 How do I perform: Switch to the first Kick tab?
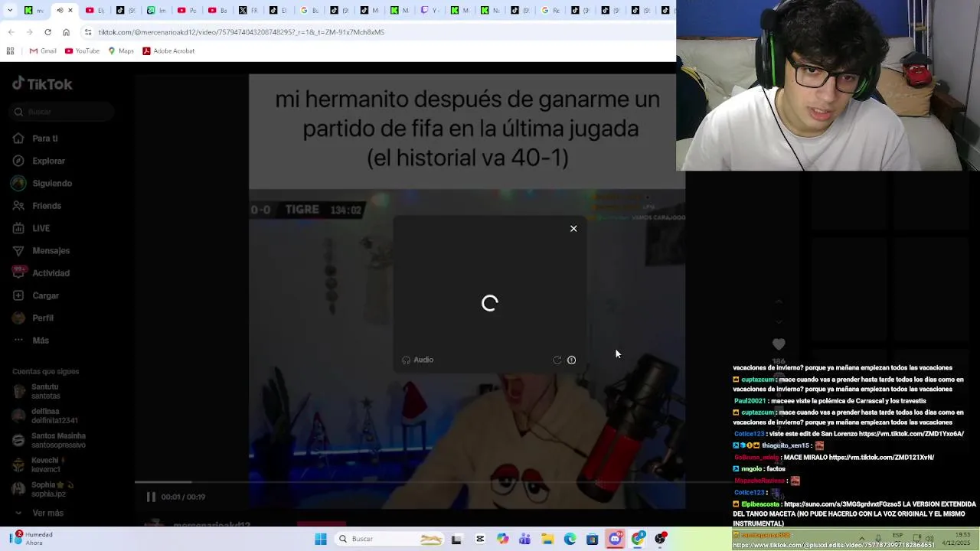(x=34, y=10)
